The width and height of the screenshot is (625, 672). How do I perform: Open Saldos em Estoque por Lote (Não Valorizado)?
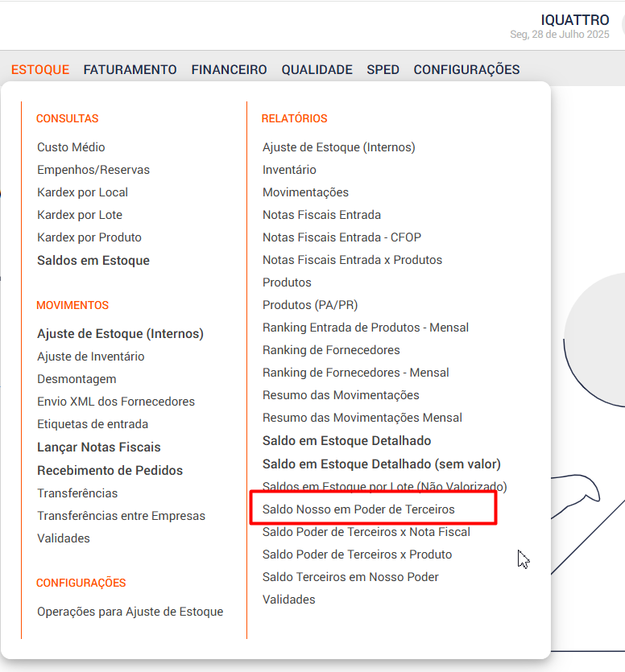[385, 486]
